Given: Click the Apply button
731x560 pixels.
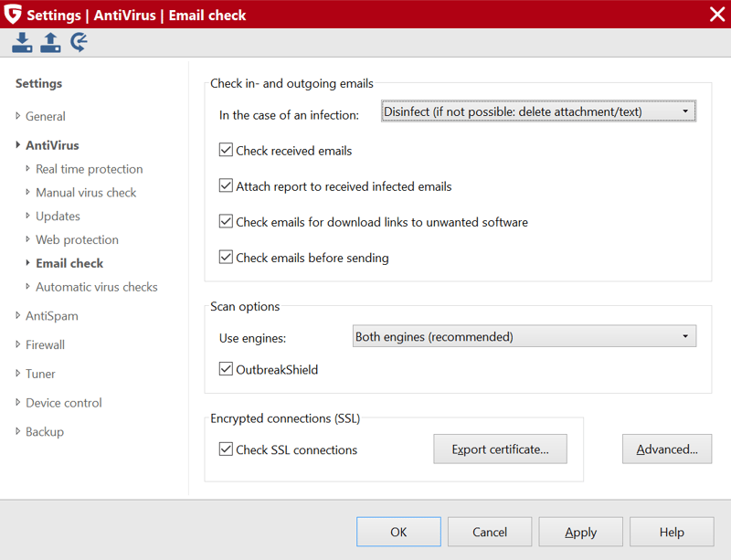Looking at the screenshot, I should click(581, 532).
